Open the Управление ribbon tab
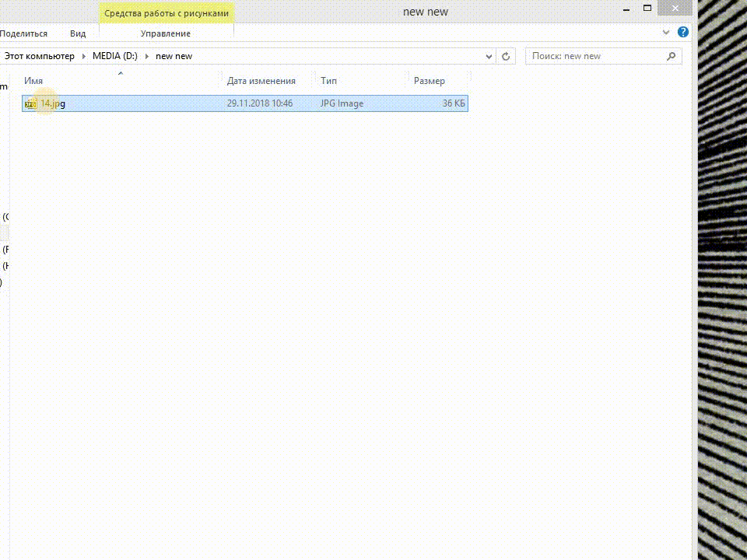747x560 pixels. 165,33
